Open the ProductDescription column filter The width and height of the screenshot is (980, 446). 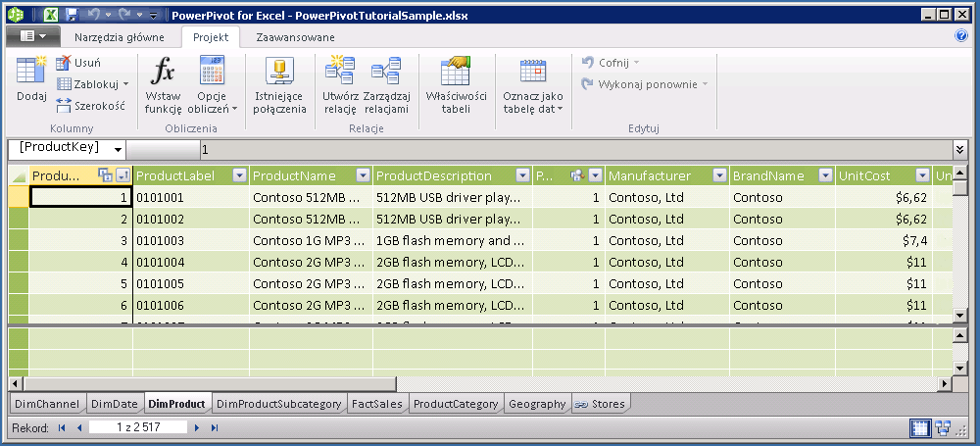[x=522, y=175]
